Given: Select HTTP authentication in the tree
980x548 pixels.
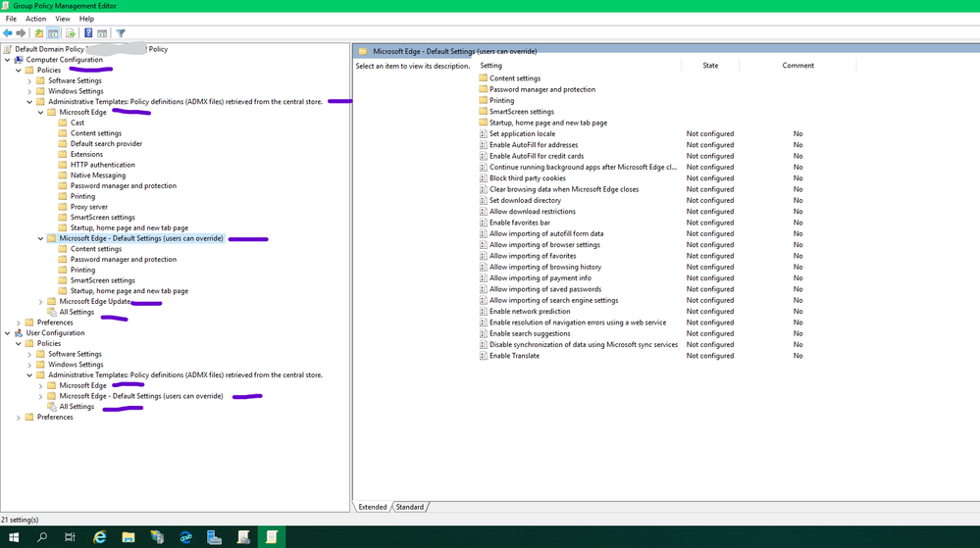Looking at the screenshot, I should coord(102,165).
